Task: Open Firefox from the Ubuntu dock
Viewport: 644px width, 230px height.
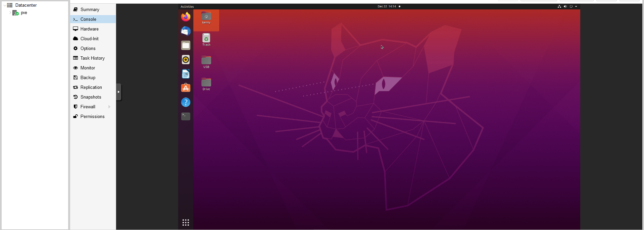Action: [x=186, y=17]
